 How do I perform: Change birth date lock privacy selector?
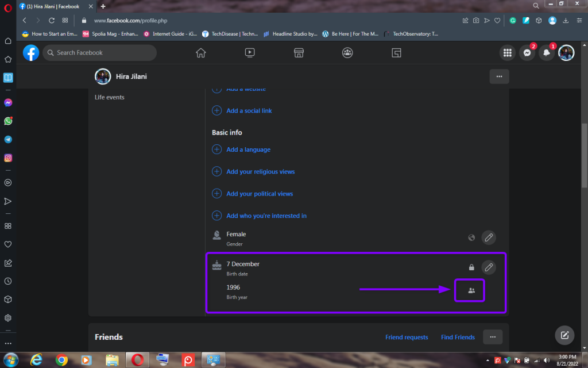tap(471, 267)
